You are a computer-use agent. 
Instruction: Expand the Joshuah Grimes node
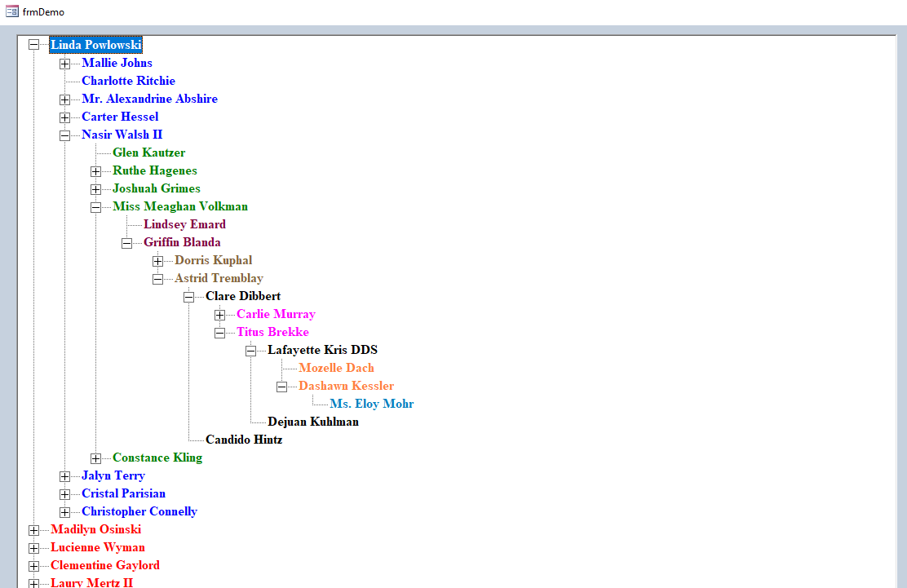(96, 189)
